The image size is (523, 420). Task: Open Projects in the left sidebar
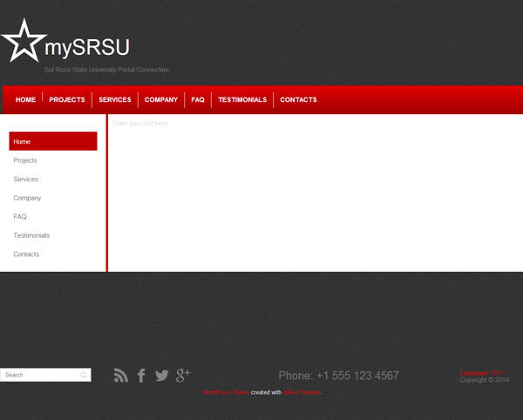(x=25, y=160)
